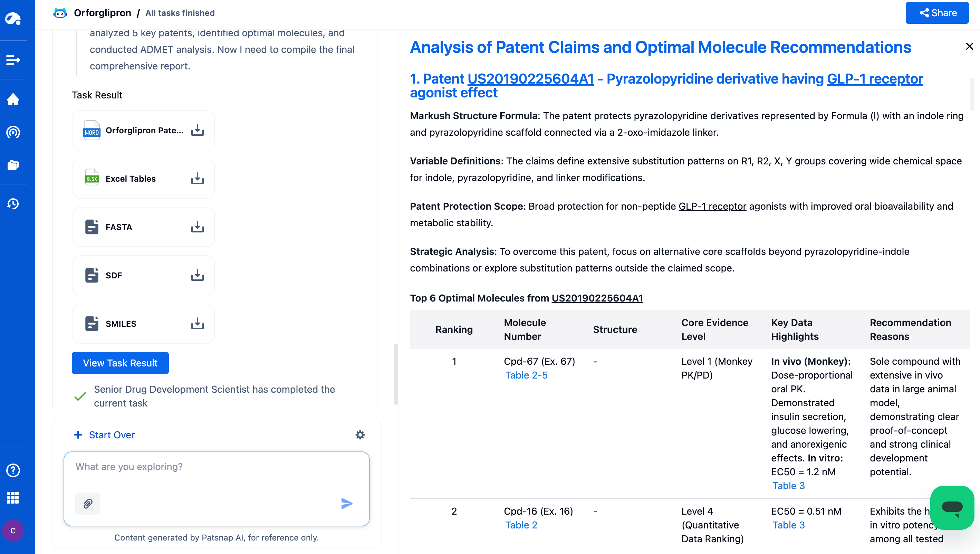
Task: Open the apps grid icon
Action: 13,497
